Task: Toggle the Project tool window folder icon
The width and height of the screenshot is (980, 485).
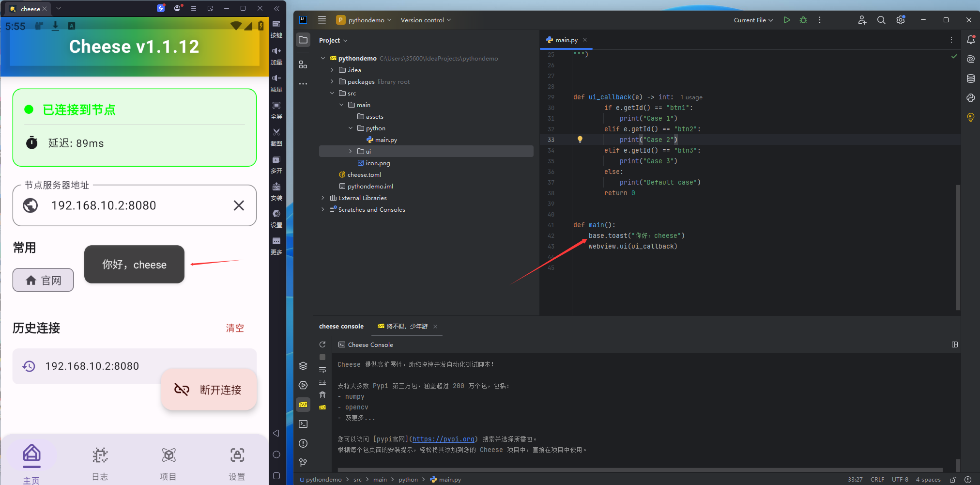Action: (303, 40)
